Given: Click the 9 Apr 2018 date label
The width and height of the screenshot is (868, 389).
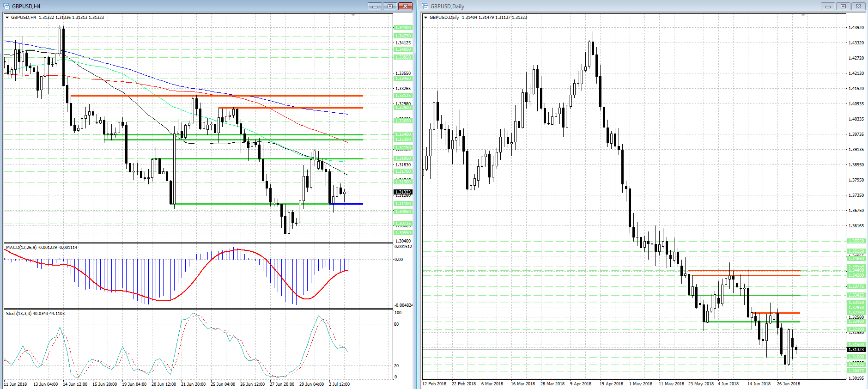Looking at the screenshot, I should click(x=581, y=384).
